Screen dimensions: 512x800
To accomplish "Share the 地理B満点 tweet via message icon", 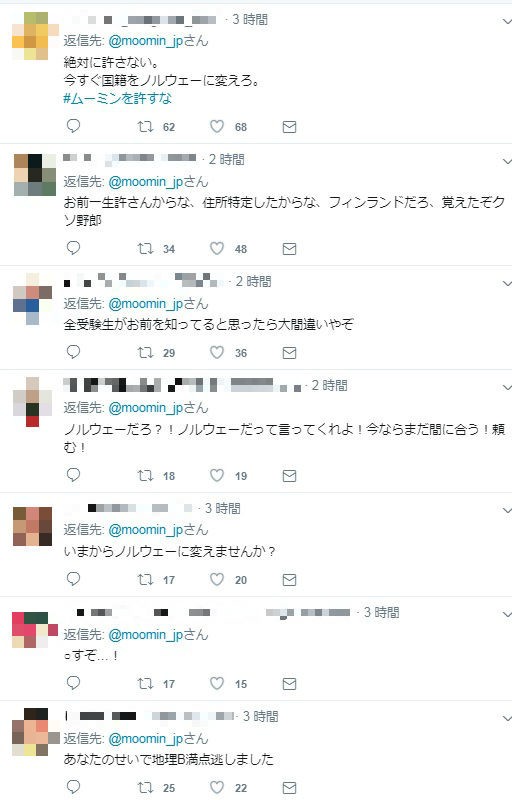I will tap(289, 787).
